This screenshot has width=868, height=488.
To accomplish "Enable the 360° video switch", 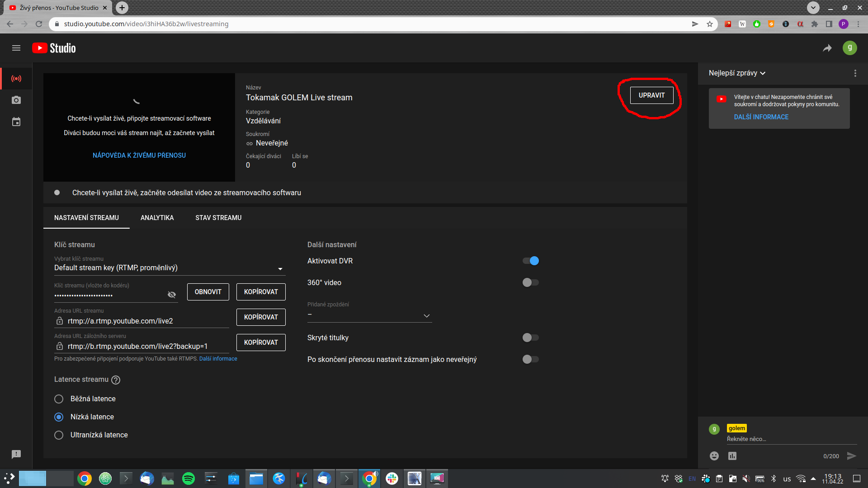I will pos(531,282).
